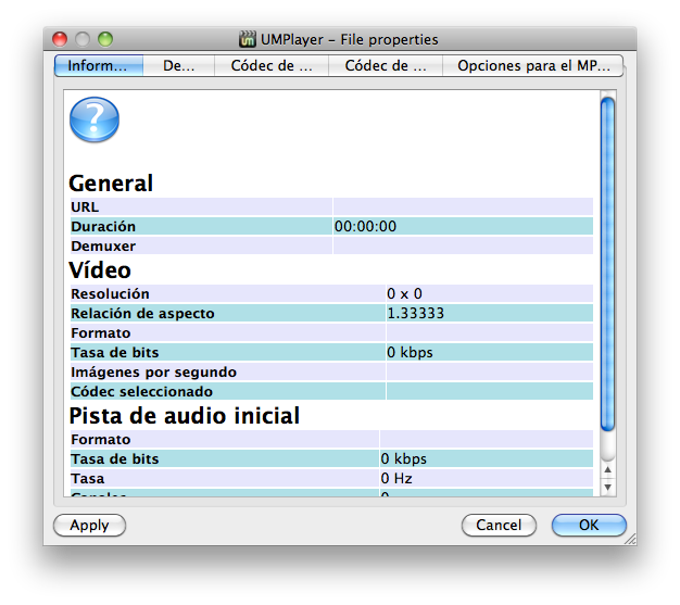Click the Vídeo section heading
Viewport: 680px width, 605px height.
[x=100, y=270]
